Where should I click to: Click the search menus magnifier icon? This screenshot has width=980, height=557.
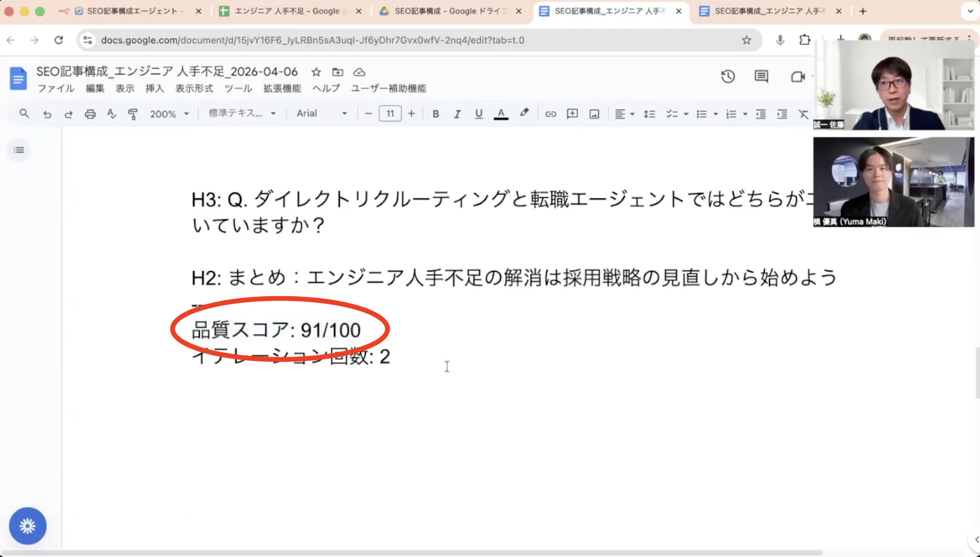point(24,114)
